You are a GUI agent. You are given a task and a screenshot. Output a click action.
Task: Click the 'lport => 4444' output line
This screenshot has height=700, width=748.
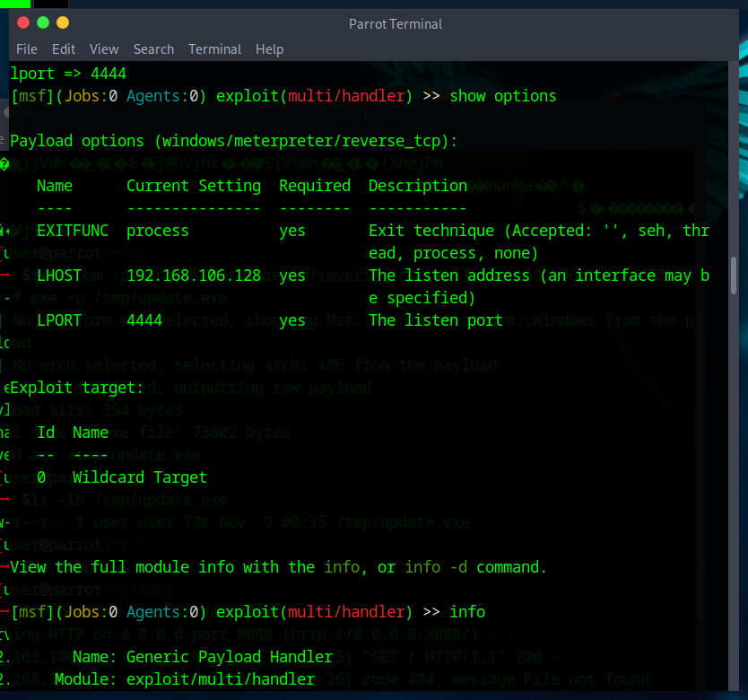tap(68, 74)
